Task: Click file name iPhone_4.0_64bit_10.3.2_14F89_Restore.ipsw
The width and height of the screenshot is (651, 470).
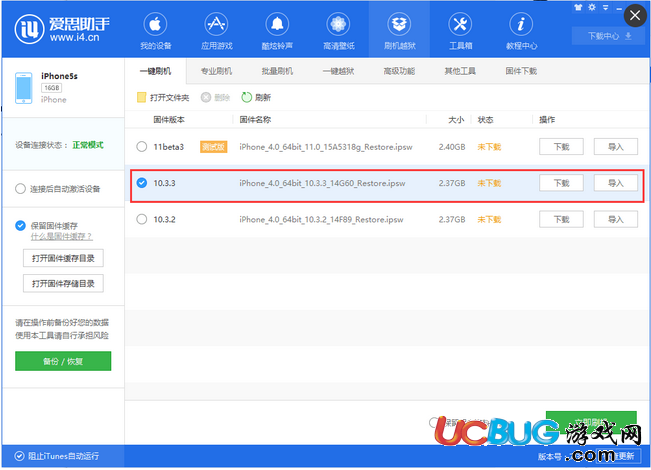Action: 321,220
